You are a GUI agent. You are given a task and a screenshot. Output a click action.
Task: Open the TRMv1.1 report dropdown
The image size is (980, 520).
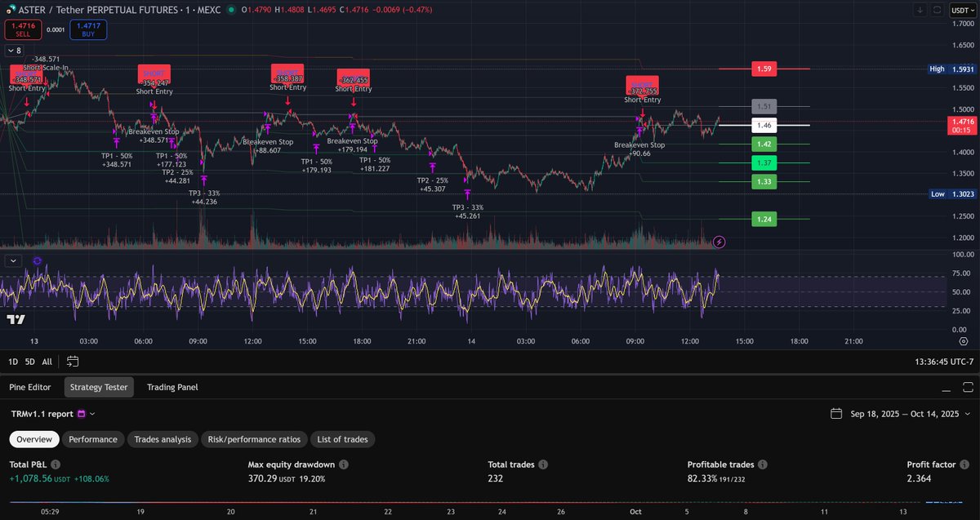coord(53,414)
